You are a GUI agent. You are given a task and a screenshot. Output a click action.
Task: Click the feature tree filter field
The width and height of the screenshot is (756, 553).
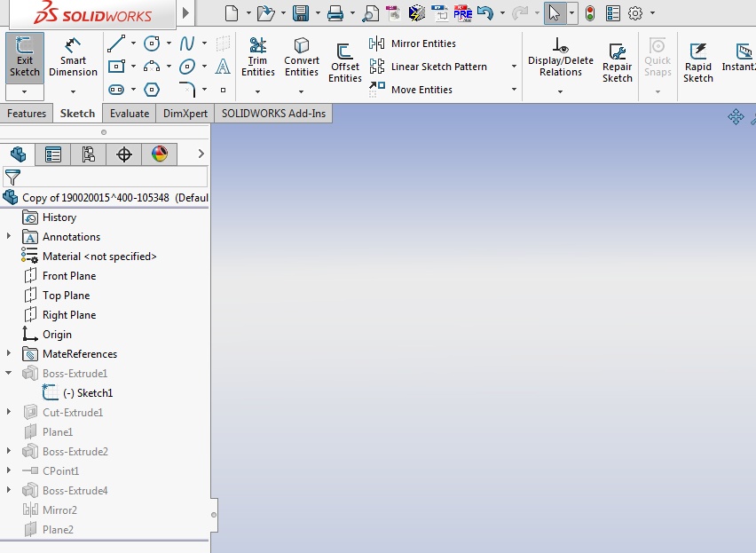(105, 177)
